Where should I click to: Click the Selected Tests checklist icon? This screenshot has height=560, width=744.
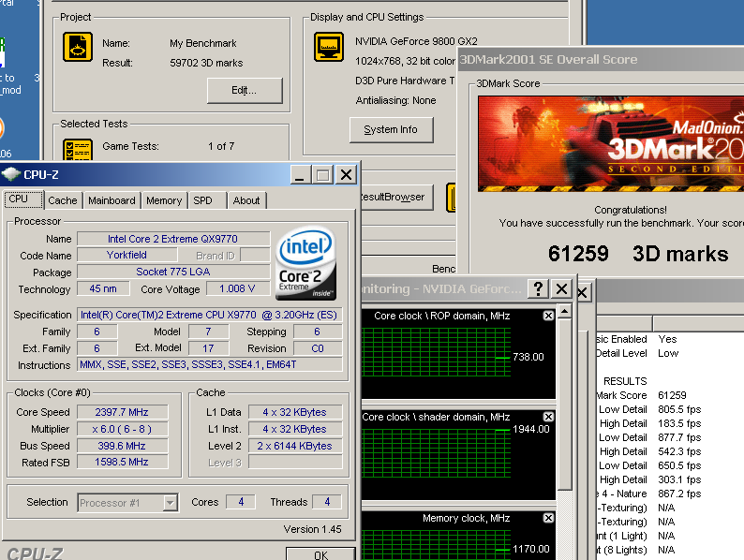coord(78,150)
